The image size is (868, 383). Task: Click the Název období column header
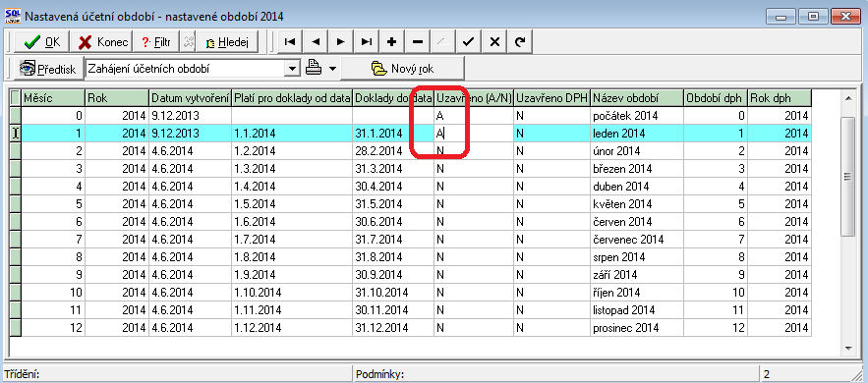click(637, 98)
